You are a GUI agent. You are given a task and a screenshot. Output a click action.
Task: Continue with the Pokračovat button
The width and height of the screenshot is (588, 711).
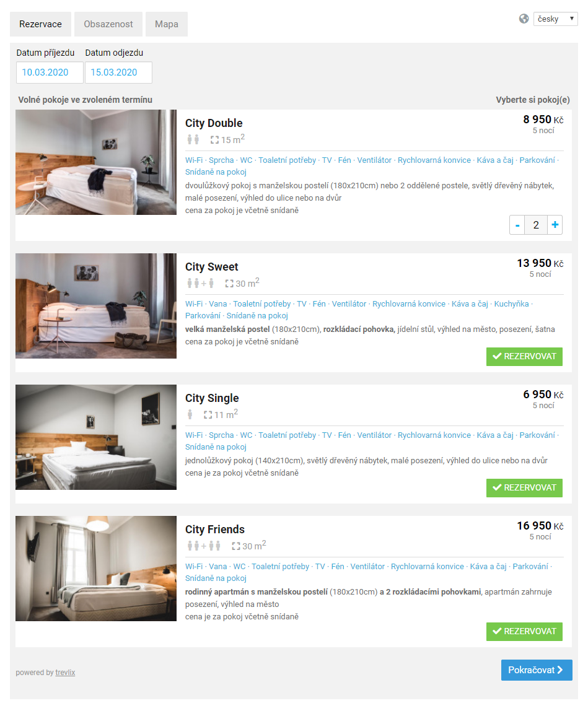point(537,670)
